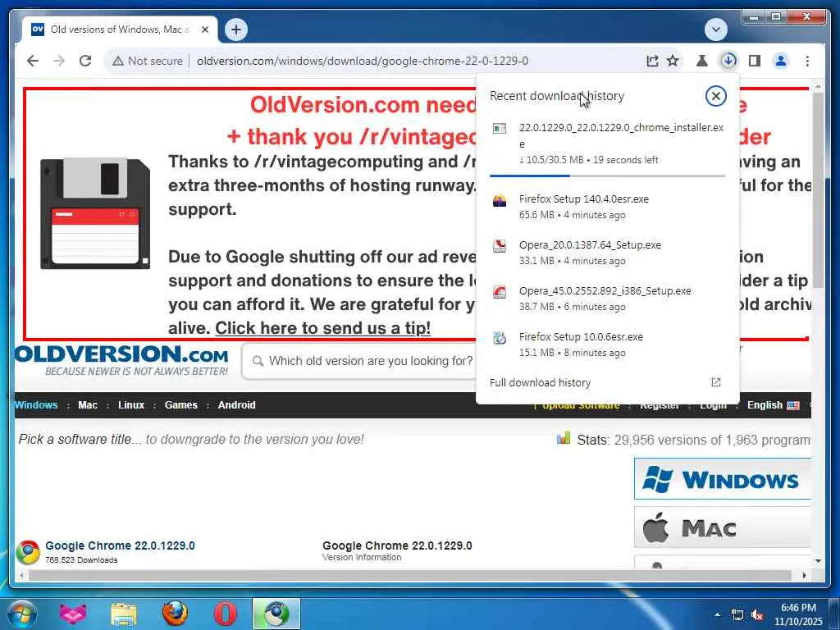Viewport: 840px width, 630px height.
Task: Click here to send us a tip link
Action: click(x=322, y=328)
